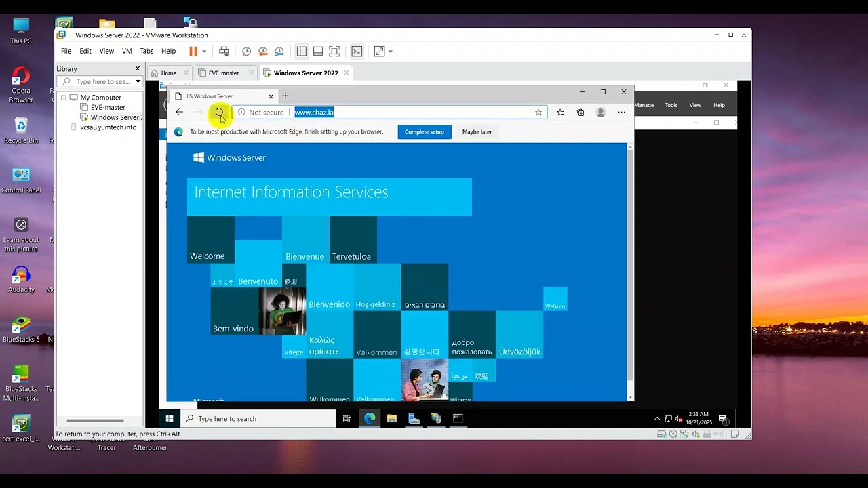This screenshot has width=868, height=488.
Task: Switch to VMware Home tab
Action: click(169, 73)
